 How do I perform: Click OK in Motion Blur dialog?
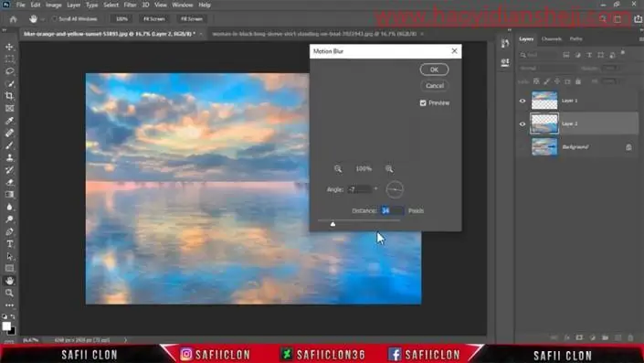coord(434,69)
